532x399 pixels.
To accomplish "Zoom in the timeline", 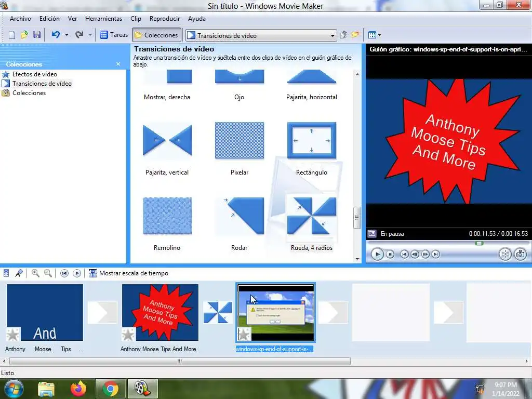I will 35,273.
